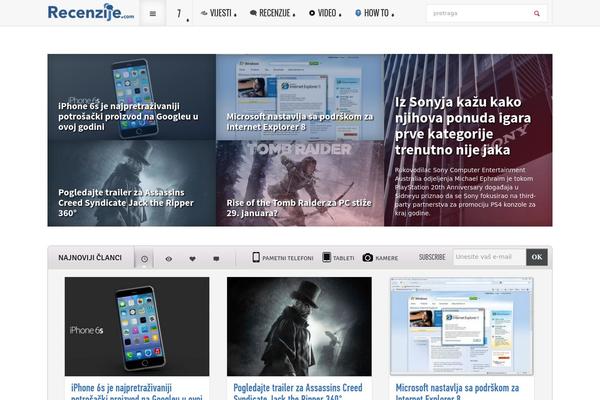Sort articles by most viewed eye icon

168,259
